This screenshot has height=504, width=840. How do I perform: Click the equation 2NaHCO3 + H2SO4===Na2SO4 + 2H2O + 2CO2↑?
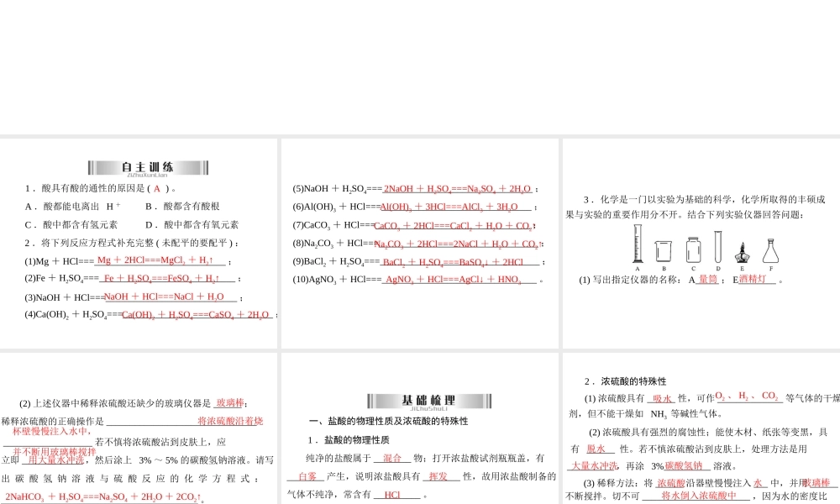(x=103, y=497)
